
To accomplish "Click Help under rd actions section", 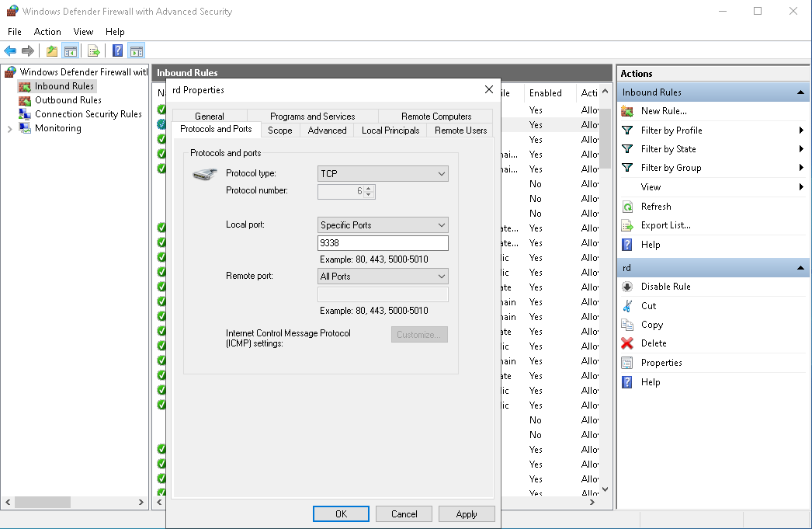I will 651,382.
